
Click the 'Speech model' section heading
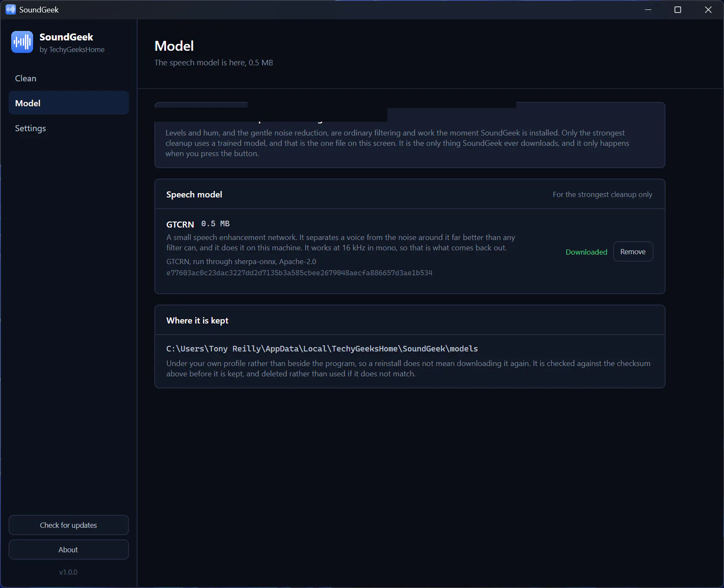[x=194, y=194]
